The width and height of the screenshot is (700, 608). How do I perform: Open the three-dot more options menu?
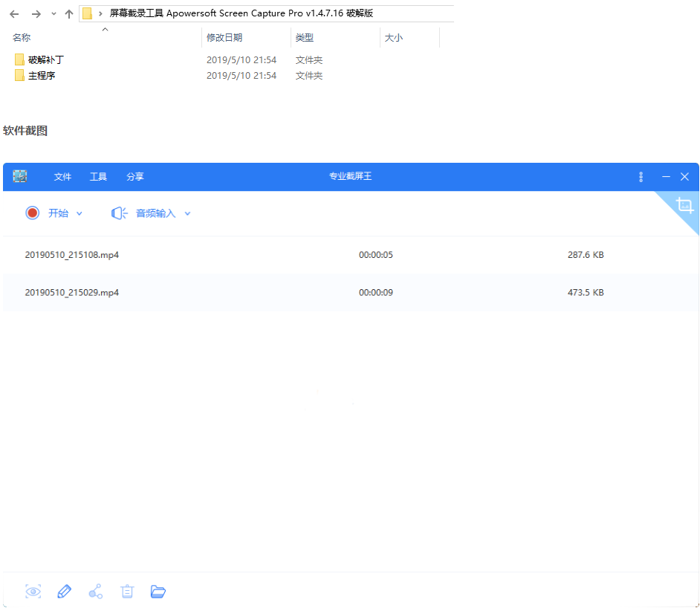pyautogui.click(x=641, y=177)
